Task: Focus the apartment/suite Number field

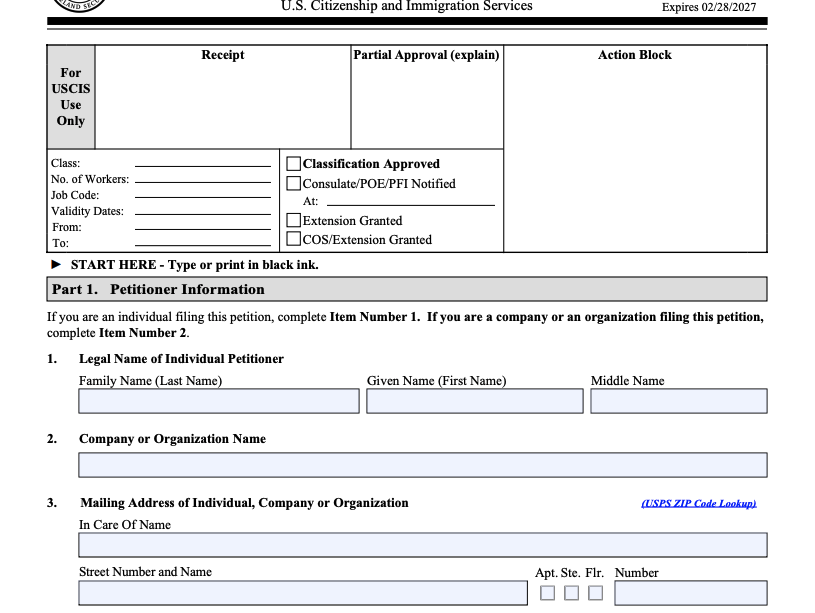Action: coord(691,593)
